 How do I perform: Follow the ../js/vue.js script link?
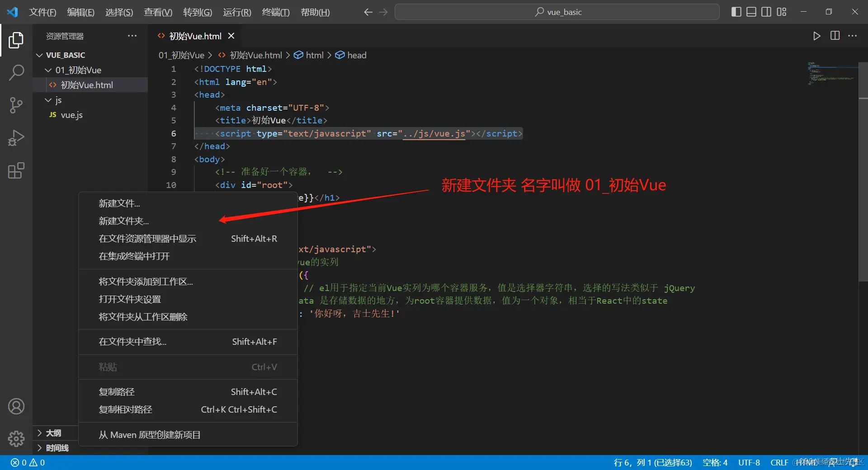(434, 133)
